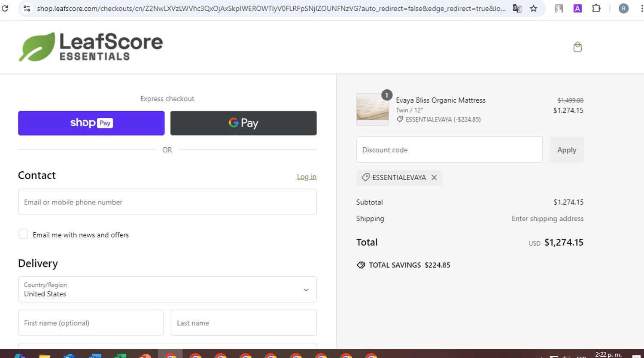Select the Twin / 12" variant text

(x=409, y=110)
